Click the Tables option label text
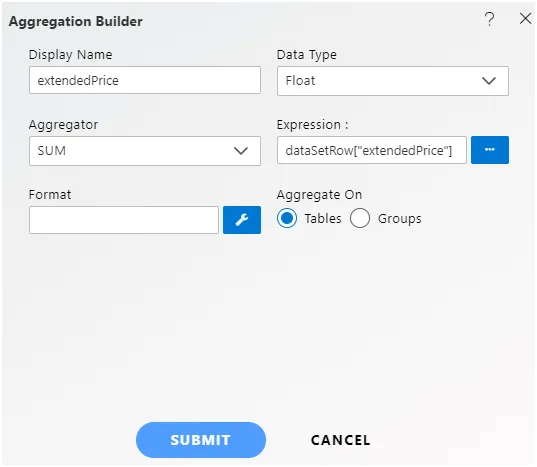 tap(323, 218)
